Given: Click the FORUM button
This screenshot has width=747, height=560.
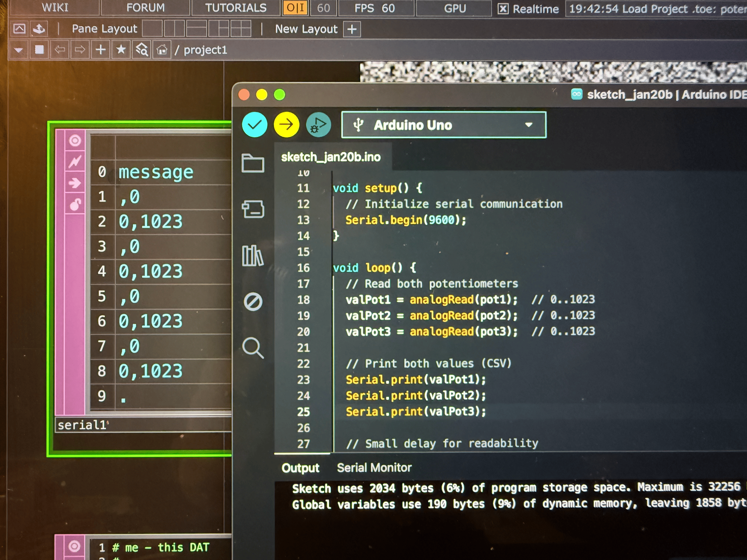Looking at the screenshot, I should 145,7.
